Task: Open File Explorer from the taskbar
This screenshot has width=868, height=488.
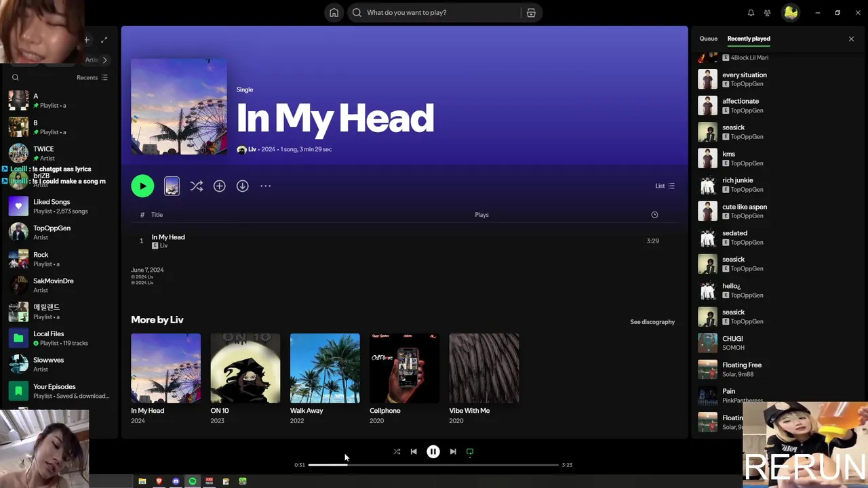Action: (142, 481)
